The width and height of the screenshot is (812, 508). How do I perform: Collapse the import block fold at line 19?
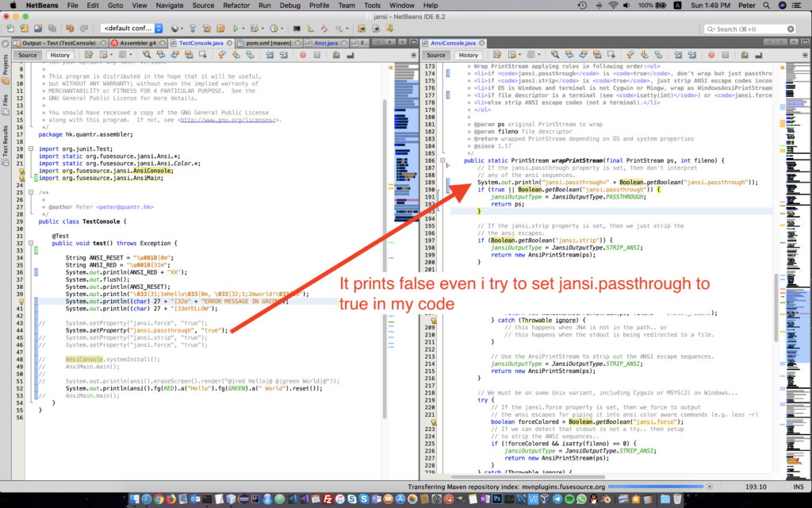point(31,148)
